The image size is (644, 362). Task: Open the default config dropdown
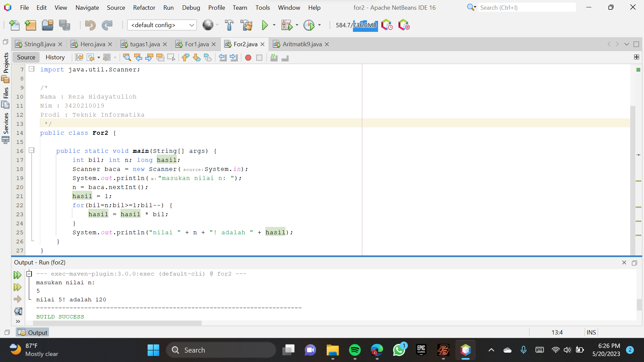point(162,25)
